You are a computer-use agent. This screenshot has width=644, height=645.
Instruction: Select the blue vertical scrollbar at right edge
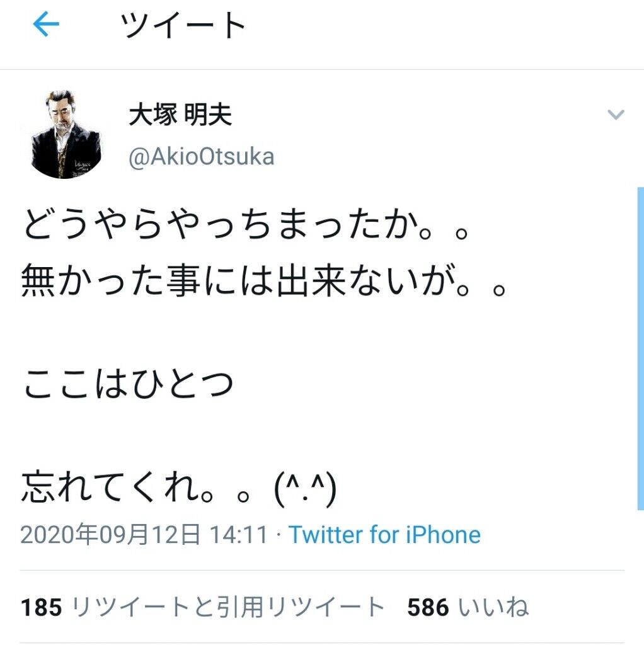(640, 348)
